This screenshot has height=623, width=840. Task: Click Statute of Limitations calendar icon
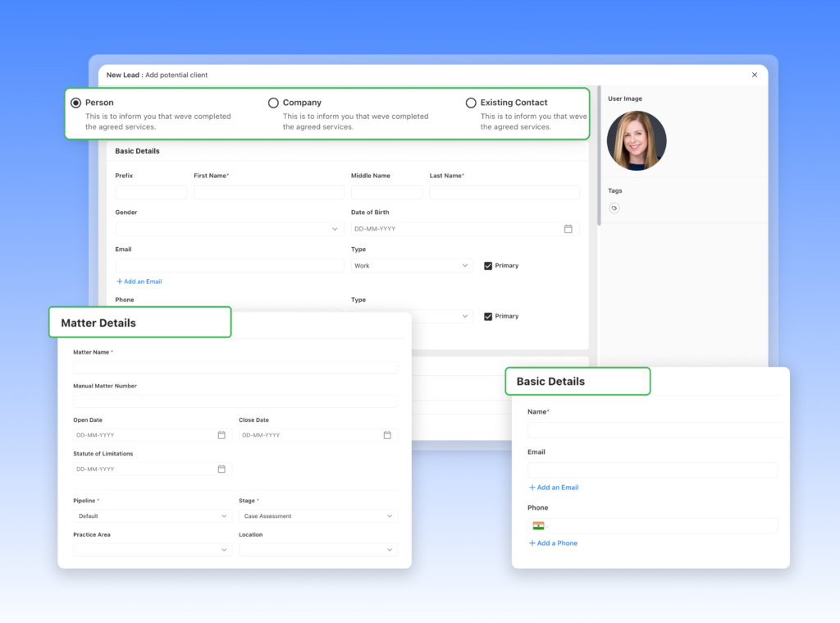click(221, 469)
